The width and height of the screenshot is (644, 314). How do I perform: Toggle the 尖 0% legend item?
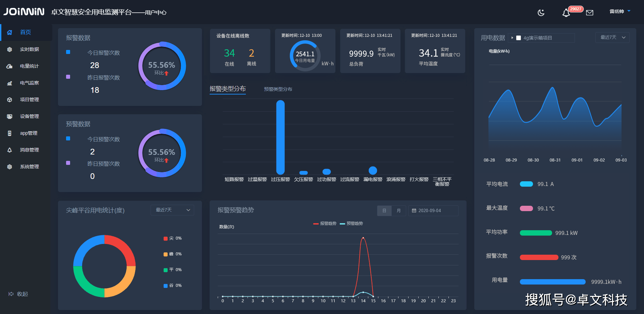tap(172, 238)
